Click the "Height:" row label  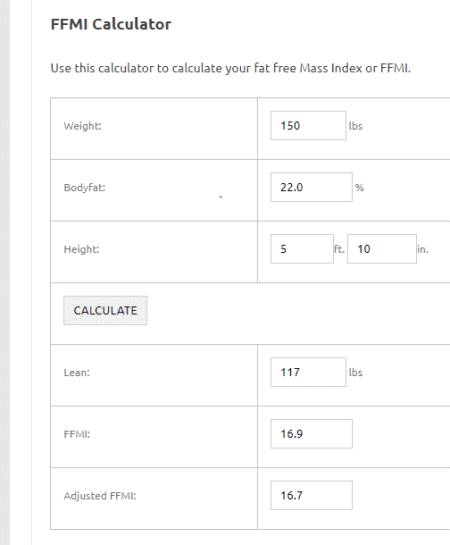tap(81, 249)
